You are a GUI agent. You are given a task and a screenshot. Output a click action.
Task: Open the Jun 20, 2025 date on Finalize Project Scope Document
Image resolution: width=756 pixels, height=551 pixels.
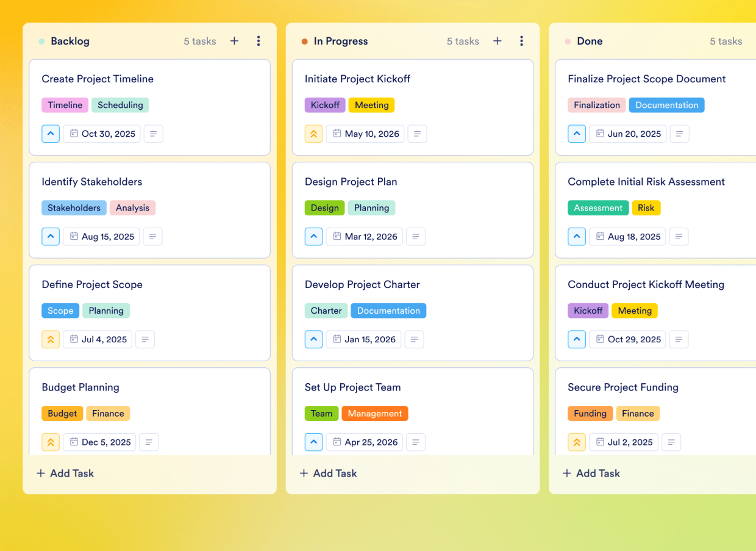[627, 134]
